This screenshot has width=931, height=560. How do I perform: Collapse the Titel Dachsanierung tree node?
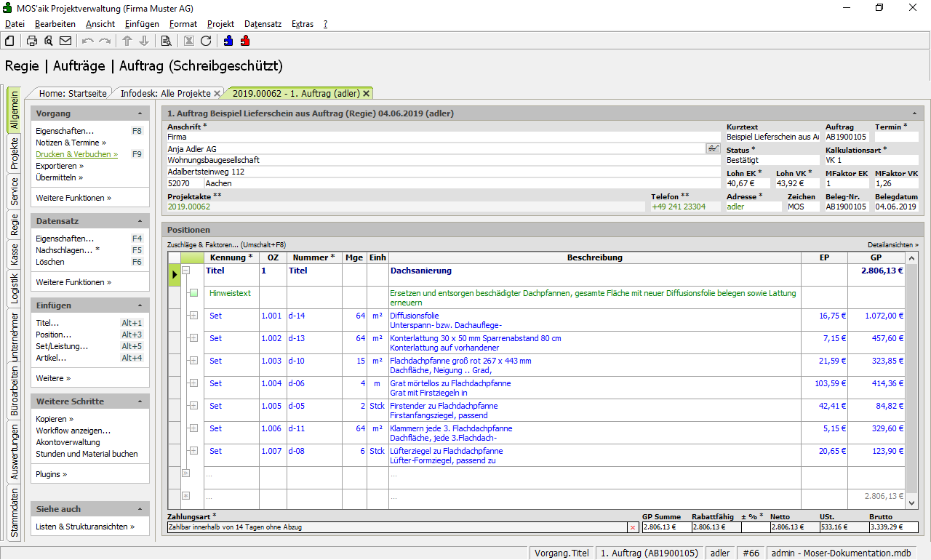point(185,271)
